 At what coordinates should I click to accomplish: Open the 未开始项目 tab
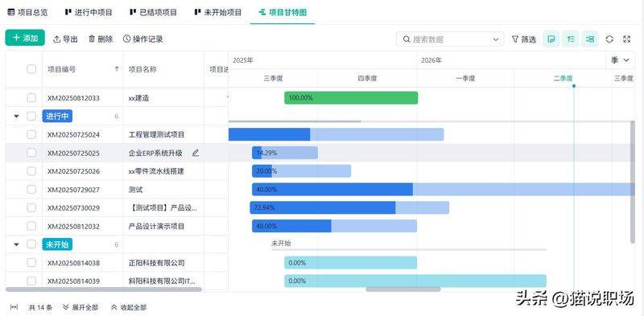pos(218,12)
